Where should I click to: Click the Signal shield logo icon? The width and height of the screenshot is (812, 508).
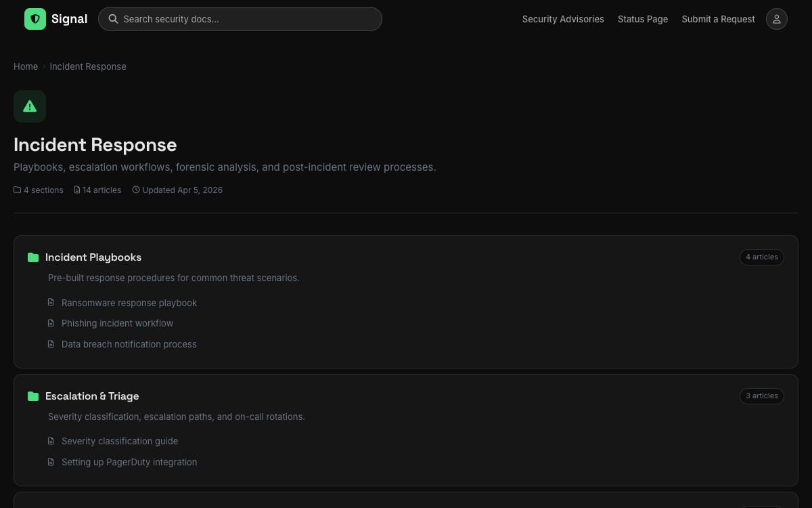click(35, 19)
